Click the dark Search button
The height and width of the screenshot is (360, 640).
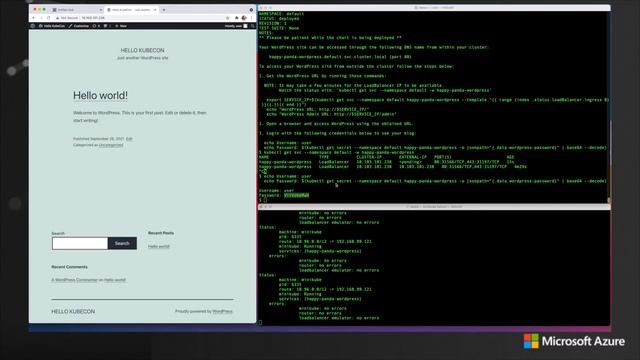coord(122,243)
